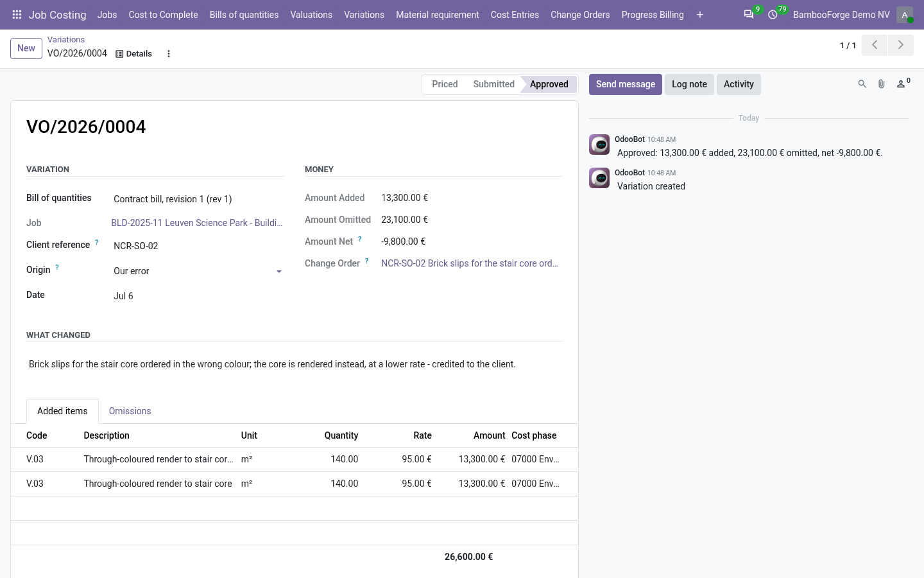Open the Valuations menu
This screenshot has height=578, width=924.
click(x=311, y=15)
